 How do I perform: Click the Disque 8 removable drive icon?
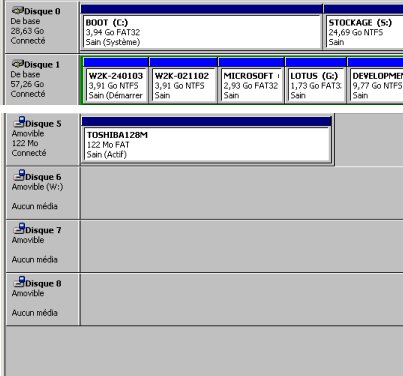pos(19,282)
